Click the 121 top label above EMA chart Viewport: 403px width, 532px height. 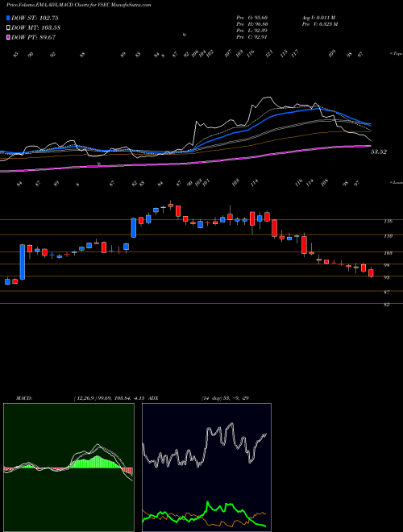pos(269,54)
